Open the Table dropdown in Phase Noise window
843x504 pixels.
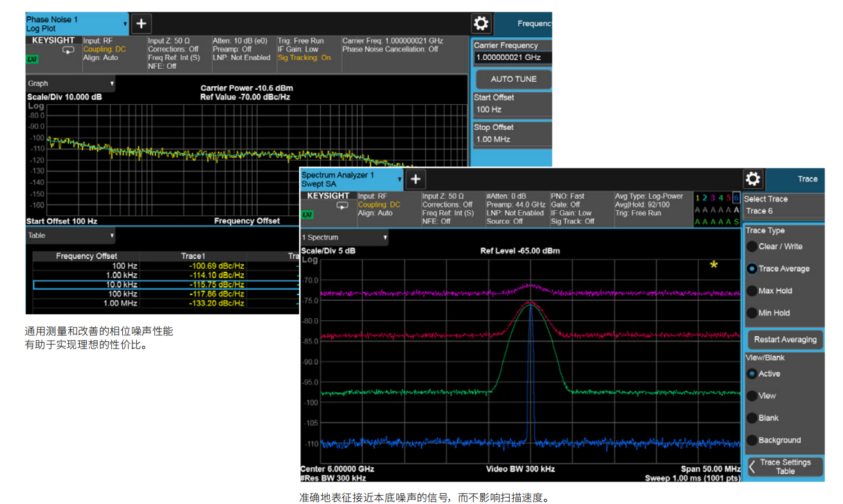(71, 236)
